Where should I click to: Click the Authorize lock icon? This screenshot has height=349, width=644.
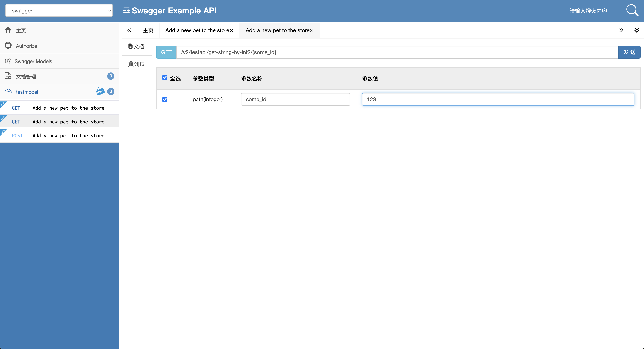[x=8, y=45]
